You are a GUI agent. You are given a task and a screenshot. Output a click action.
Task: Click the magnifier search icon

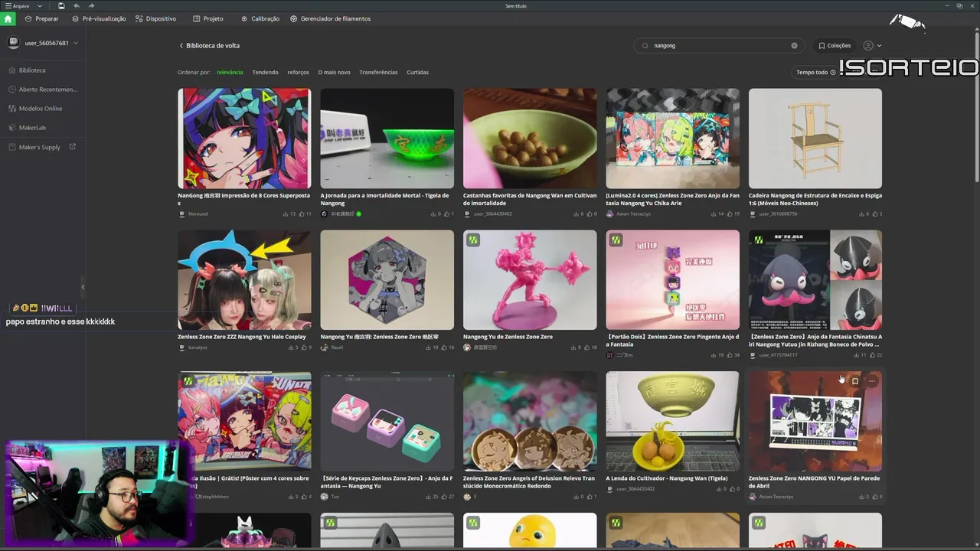[646, 46]
